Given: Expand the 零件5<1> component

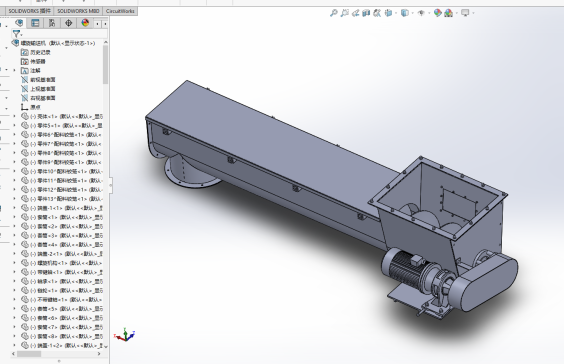Looking at the screenshot, I should coord(15,126).
